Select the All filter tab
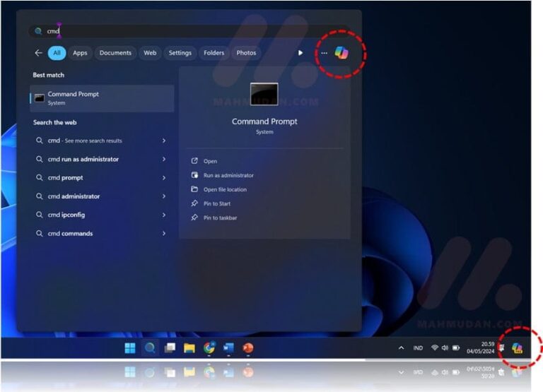Image resolution: width=543 pixels, height=392 pixels. 57,53
